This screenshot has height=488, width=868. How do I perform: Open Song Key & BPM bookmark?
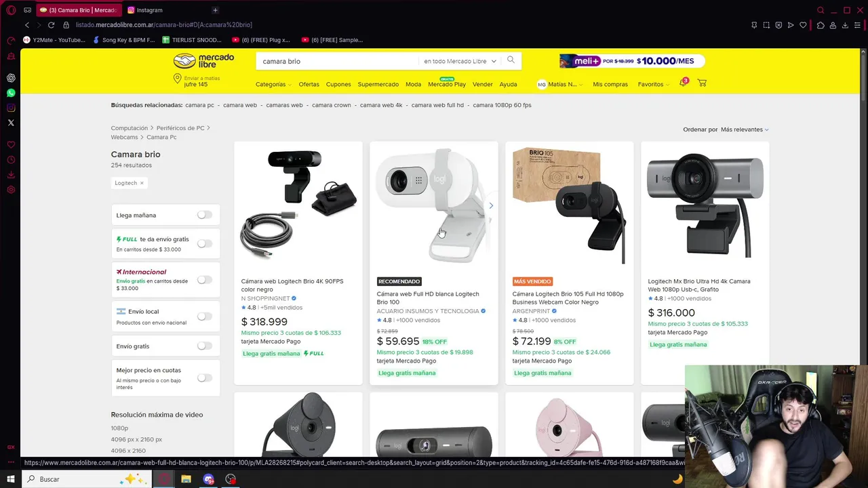(x=123, y=40)
